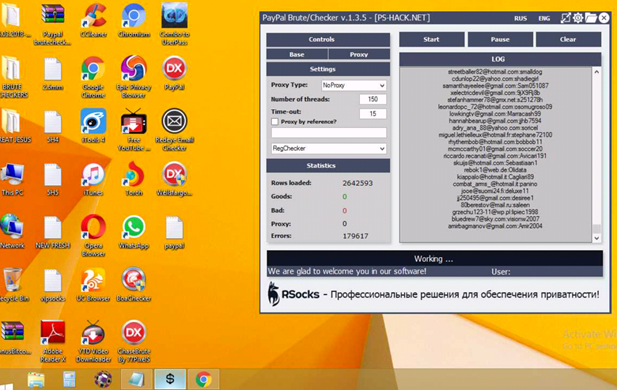
Task: Select the WhatsApp desktop icon
Action: click(x=134, y=233)
